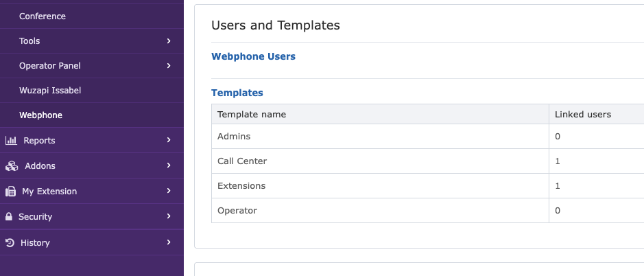Select the Operator template row
This screenshot has height=276, width=644.
(x=427, y=211)
